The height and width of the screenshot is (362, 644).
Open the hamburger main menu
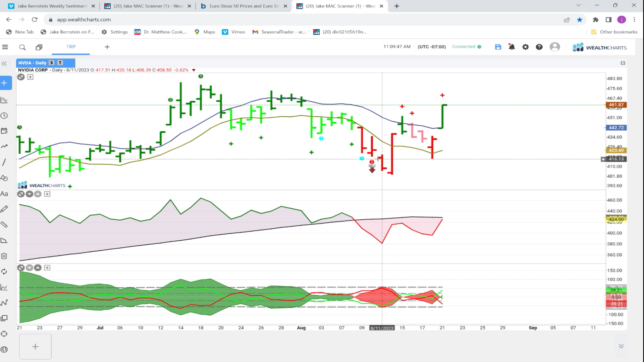pyautogui.click(x=5, y=47)
